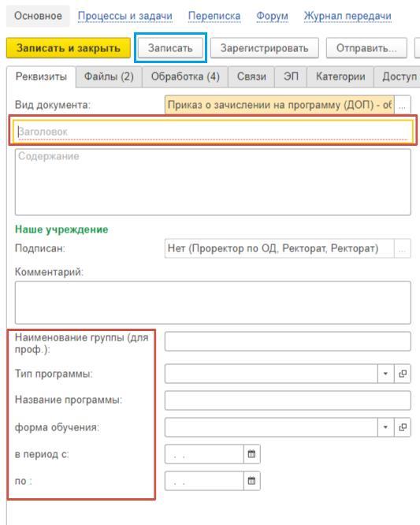Screen dimensions: 420x525
Task: Click ellipsis button next to Вид документа
Action: click(x=402, y=105)
